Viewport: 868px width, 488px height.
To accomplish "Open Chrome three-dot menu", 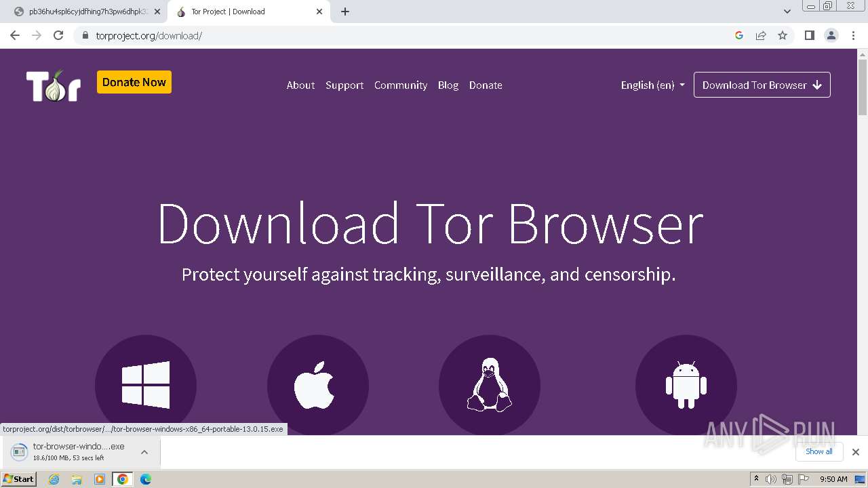I will (x=854, y=35).
